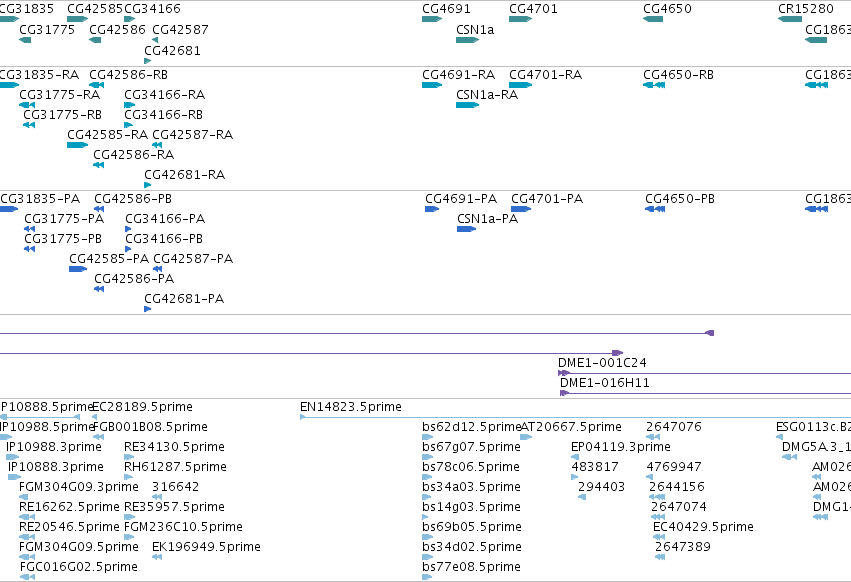Select EST FGB001B08.5prime
Viewport: 851px width, 582px height.
150,427
